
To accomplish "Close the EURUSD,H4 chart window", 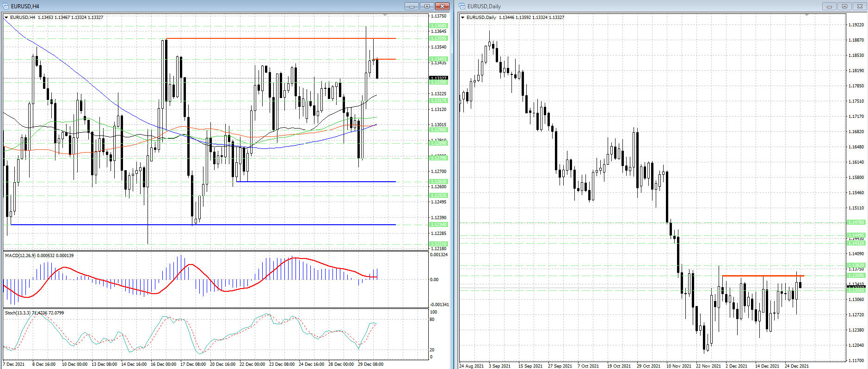I will (x=442, y=6).
